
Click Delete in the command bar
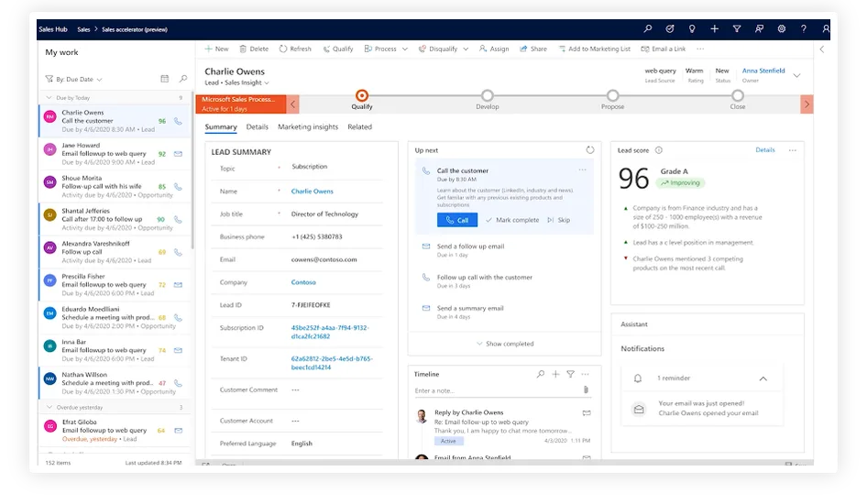pos(254,49)
